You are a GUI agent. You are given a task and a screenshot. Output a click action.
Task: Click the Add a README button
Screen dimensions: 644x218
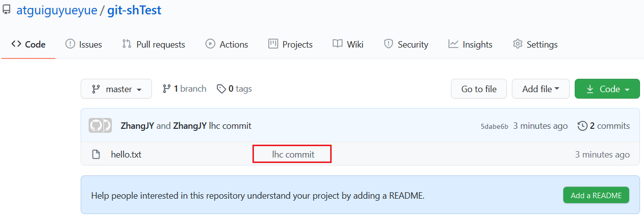pyautogui.click(x=596, y=195)
